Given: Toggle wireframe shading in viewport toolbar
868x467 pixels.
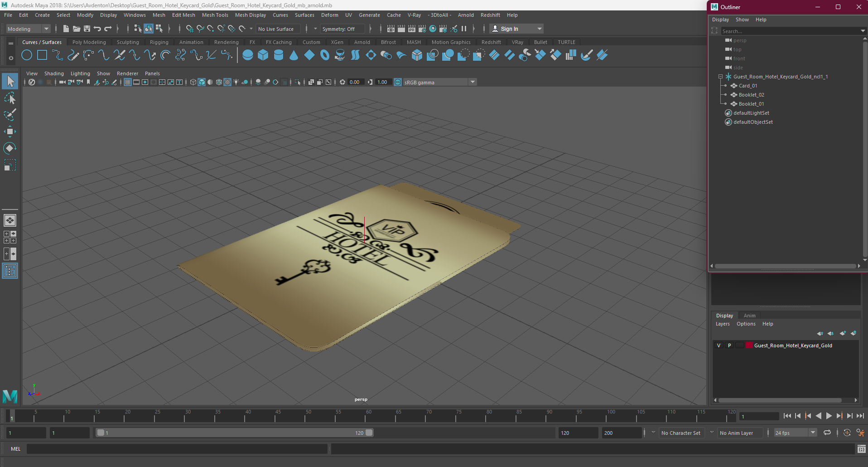Looking at the screenshot, I should coord(193,82).
